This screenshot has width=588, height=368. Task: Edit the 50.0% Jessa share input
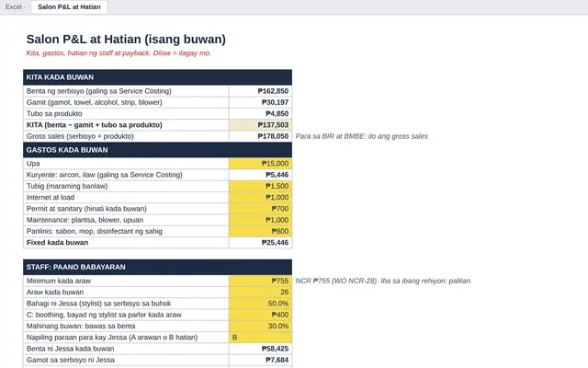point(260,304)
